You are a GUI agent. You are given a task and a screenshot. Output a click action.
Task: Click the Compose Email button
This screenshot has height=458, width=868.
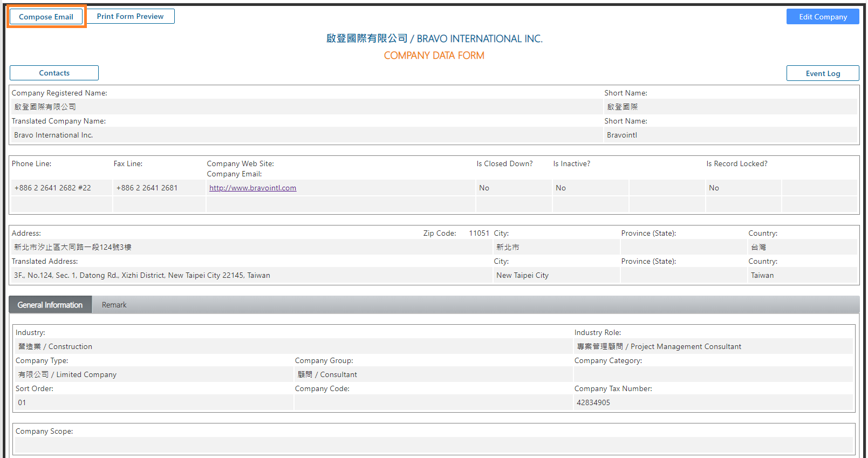point(46,17)
